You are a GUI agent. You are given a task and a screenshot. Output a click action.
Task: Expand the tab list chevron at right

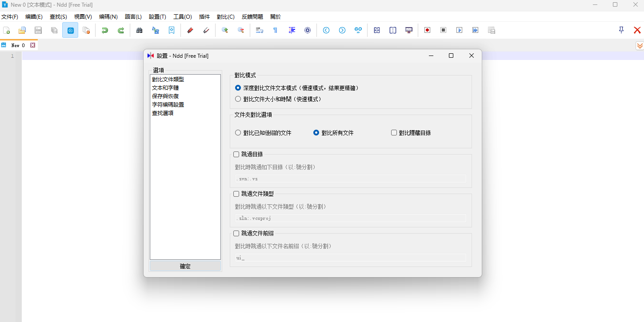[x=640, y=45]
